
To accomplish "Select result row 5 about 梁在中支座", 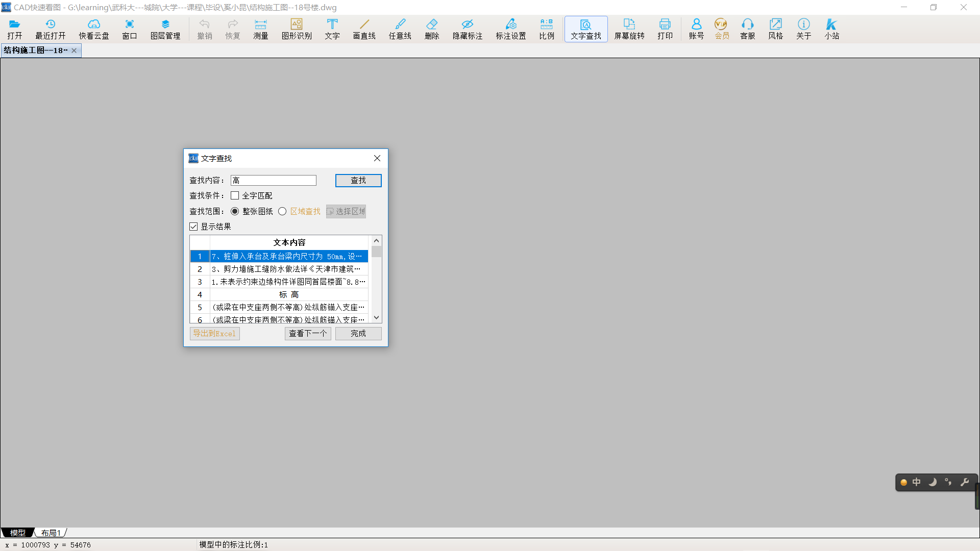I will click(279, 307).
